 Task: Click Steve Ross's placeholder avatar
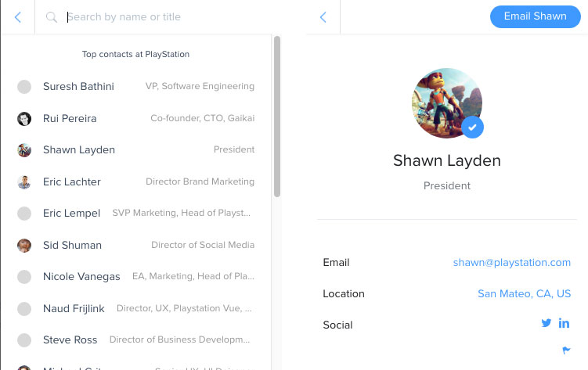click(24, 340)
